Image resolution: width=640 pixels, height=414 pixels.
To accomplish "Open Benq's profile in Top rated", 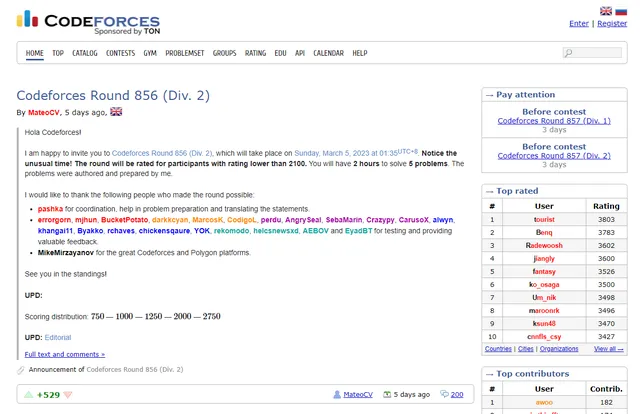I will (544, 233).
